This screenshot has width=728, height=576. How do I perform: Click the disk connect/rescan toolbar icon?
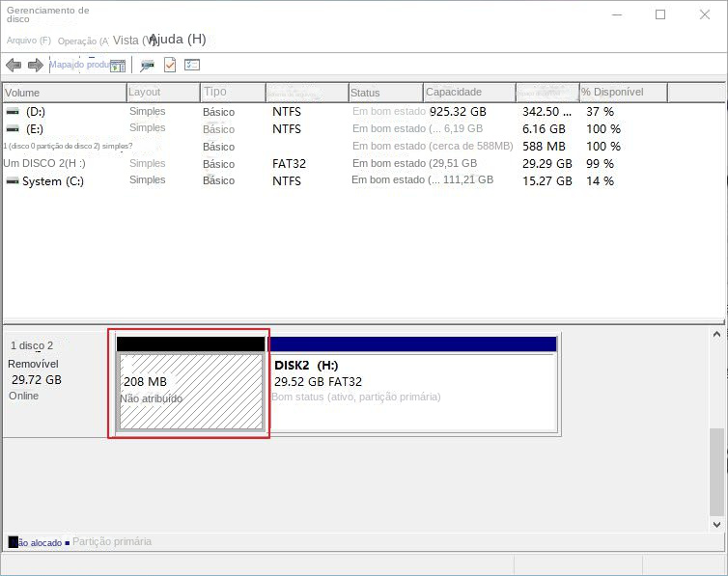(x=147, y=66)
